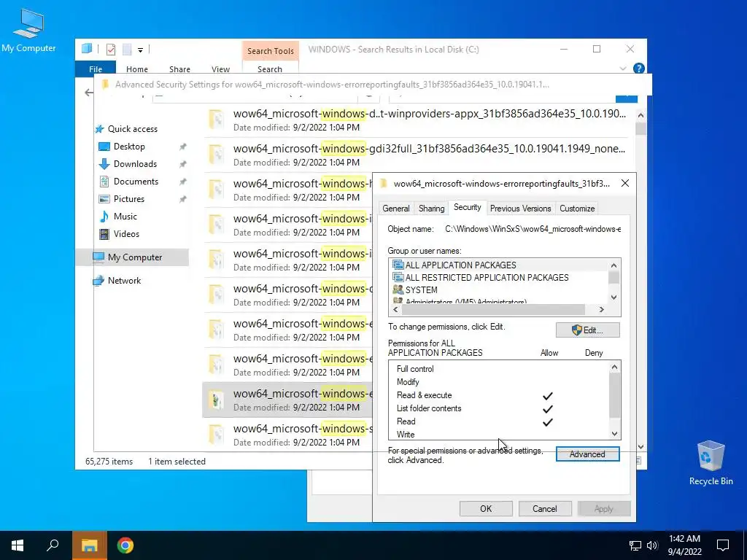This screenshot has height=560, width=747.
Task: Click folder icon of winproviders-appx result
Action: point(217,120)
